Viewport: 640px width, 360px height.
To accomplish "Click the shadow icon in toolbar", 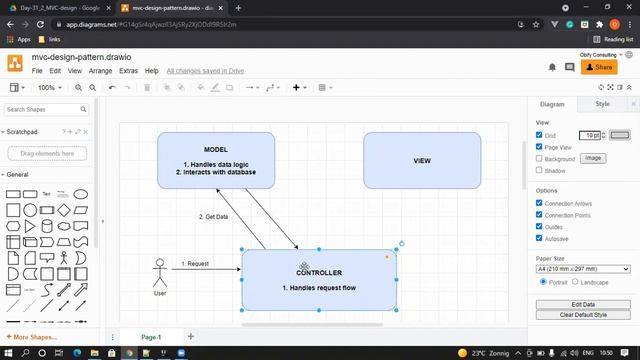I will tap(230, 88).
